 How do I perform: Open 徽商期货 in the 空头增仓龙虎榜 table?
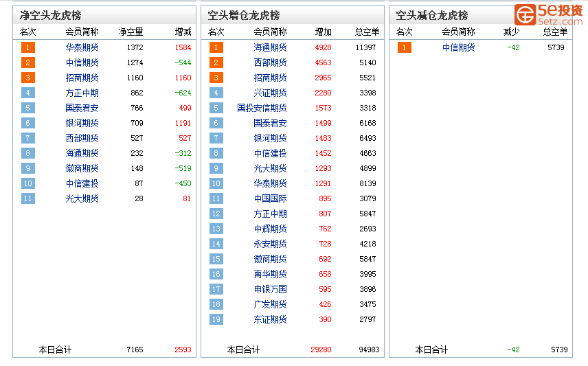pyautogui.click(x=270, y=259)
